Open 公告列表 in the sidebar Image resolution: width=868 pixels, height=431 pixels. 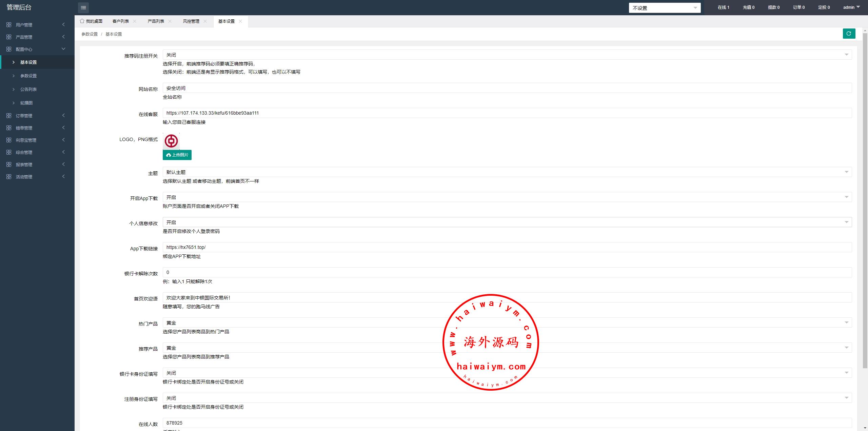pyautogui.click(x=28, y=89)
